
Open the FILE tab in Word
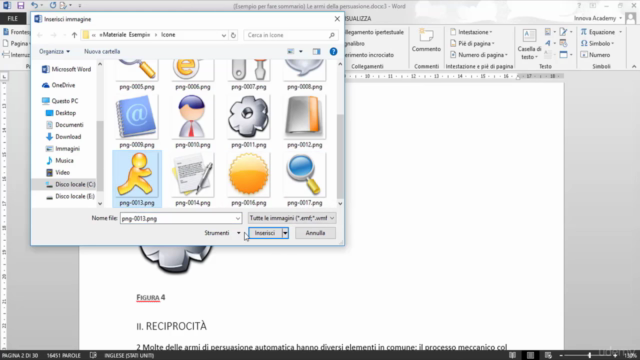pyautogui.click(x=13, y=18)
